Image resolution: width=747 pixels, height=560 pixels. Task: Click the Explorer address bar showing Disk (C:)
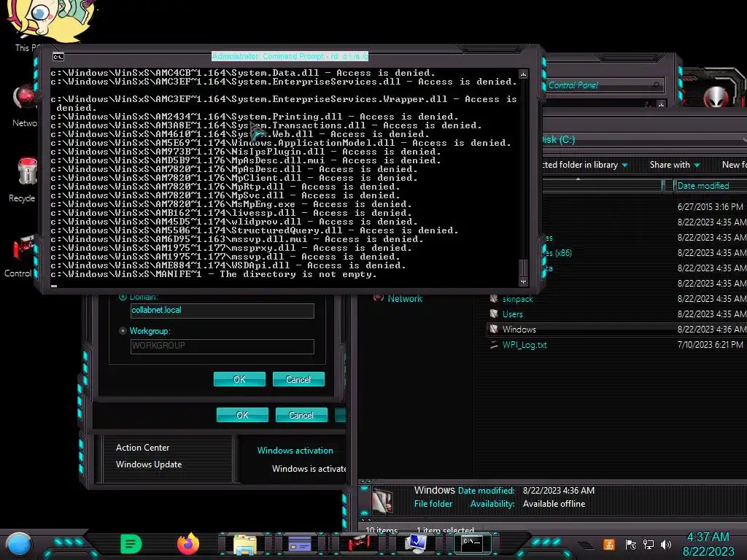click(x=643, y=139)
